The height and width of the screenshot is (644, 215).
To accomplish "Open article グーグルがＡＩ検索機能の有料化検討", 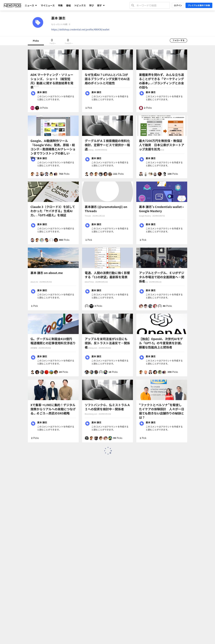I will click(x=107, y=145).
